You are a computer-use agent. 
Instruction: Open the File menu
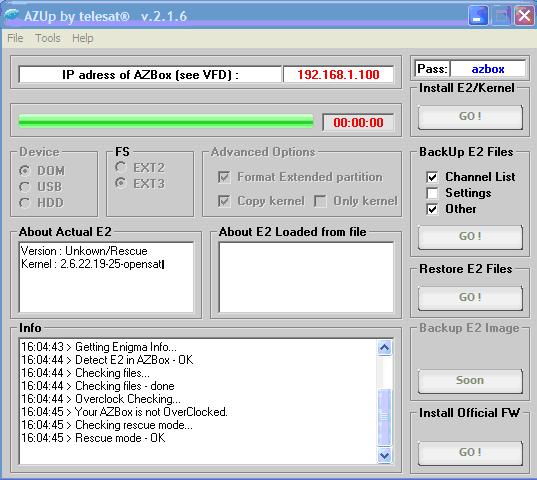(x=15, y=38)
